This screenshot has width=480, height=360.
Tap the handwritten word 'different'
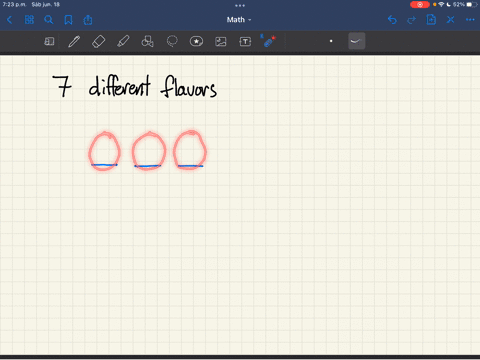[120, 86]
